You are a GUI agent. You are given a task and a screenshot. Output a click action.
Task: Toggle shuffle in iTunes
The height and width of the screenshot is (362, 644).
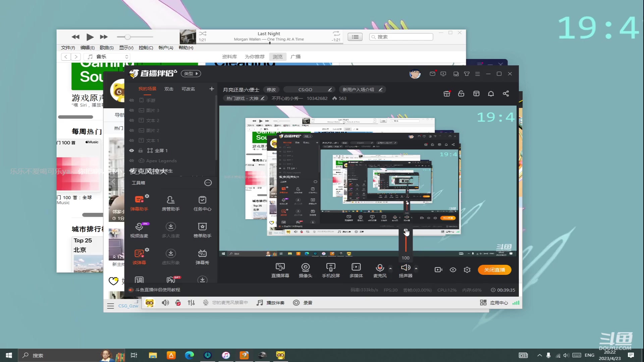tap(203, 34)
